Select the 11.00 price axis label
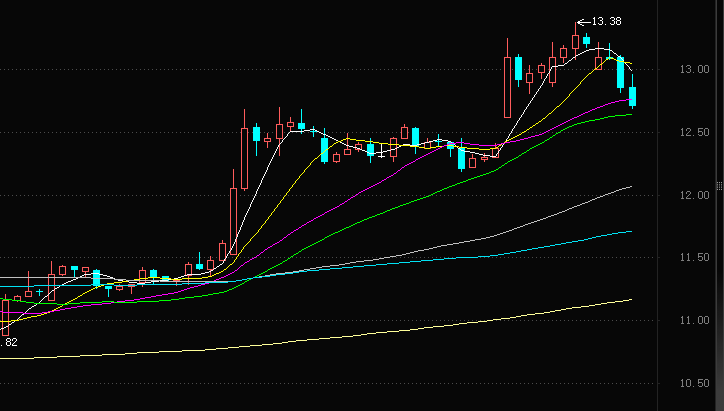The width and height of the screenshot is (724, 411). pyautogui.click(x=694, y=320)
